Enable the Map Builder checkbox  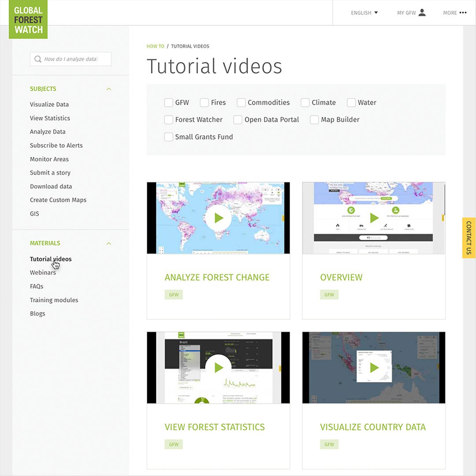point(314,119)
